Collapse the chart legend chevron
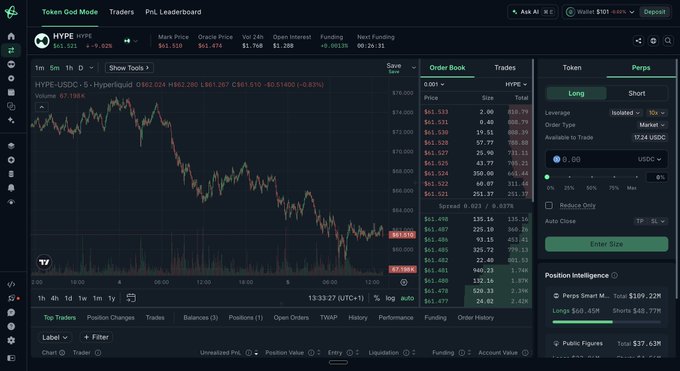Image resolution: width=680 pixels, height=371 pixels. click(42, 107)
